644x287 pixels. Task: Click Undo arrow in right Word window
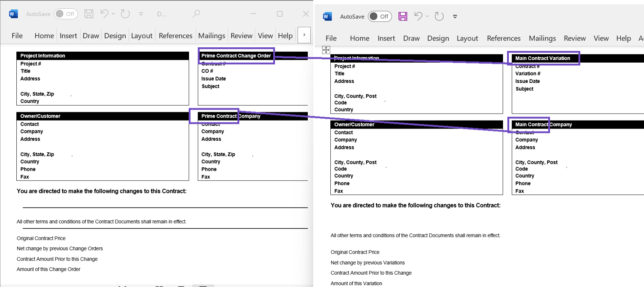(418, 16)
